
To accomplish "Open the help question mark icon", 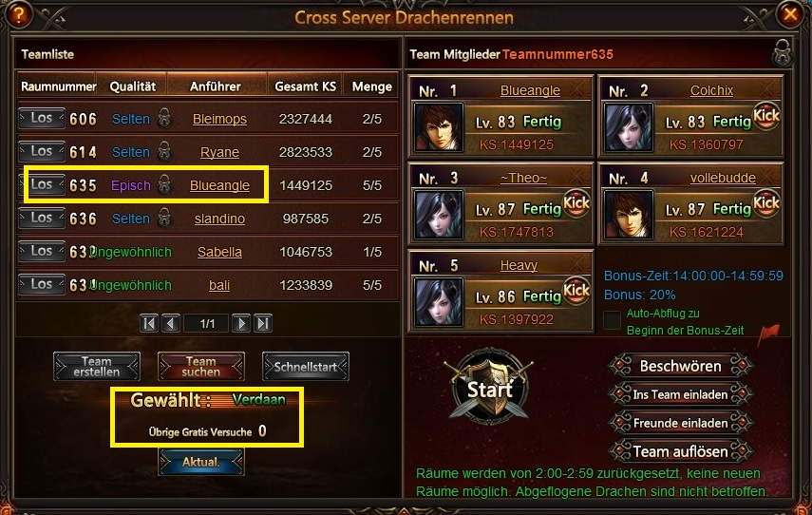I will pos(18,15).
